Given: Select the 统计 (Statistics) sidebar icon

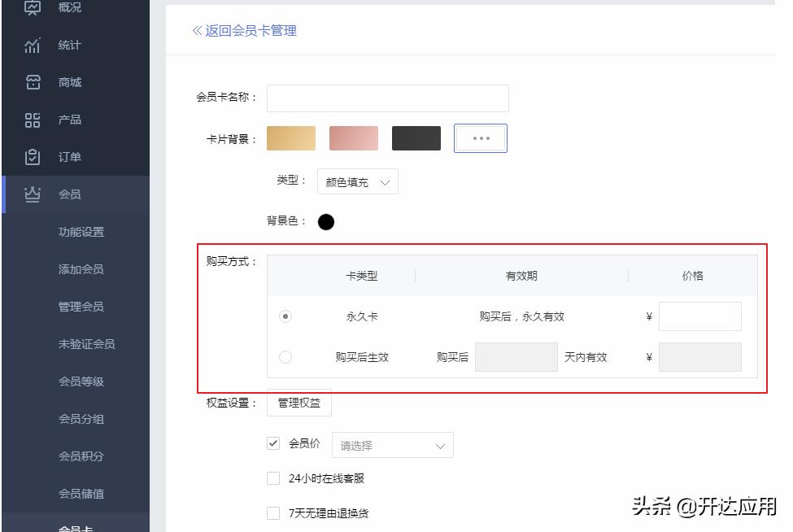Looking at the screenshot, I should pos(33,46).
